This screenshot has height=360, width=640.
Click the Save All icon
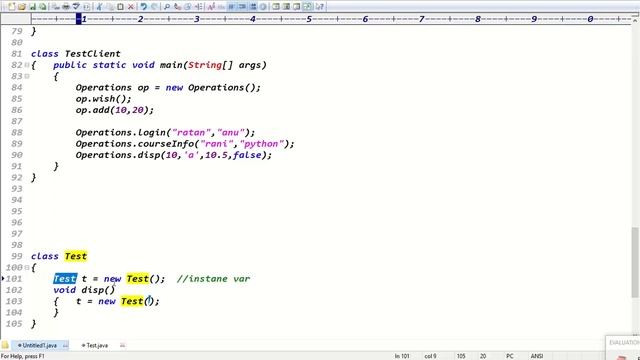point(42,7)
